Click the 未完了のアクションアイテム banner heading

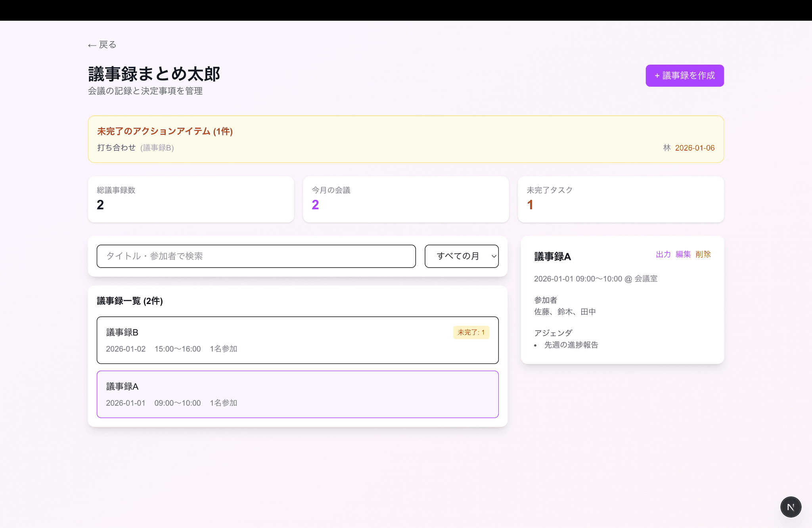click(x=165, y=131)
